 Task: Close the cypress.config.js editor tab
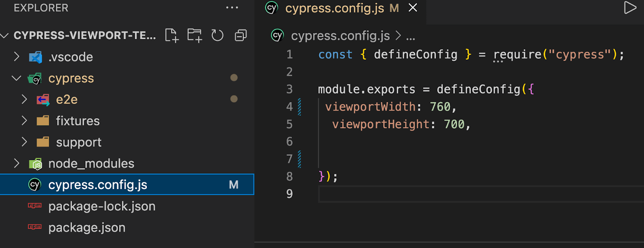[413, 8]
